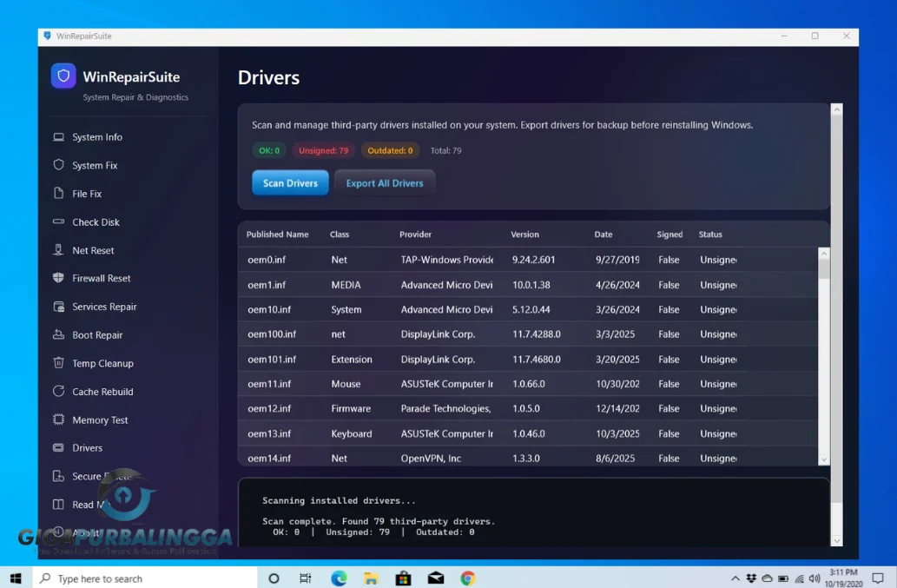Open the volume control in system tray

(x=815, y=578)
